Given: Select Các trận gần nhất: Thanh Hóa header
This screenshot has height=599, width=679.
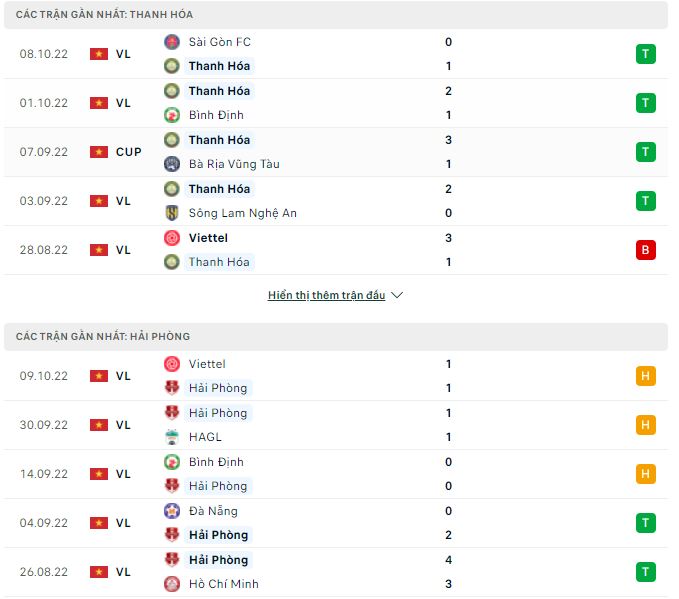Looking at the screenshot, I should click(105, 15).
